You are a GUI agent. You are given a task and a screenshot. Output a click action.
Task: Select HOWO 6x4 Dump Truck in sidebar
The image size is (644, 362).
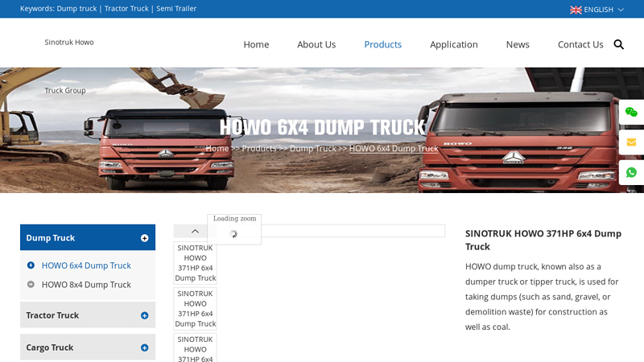pyautogui.click(x=86, y=265)
